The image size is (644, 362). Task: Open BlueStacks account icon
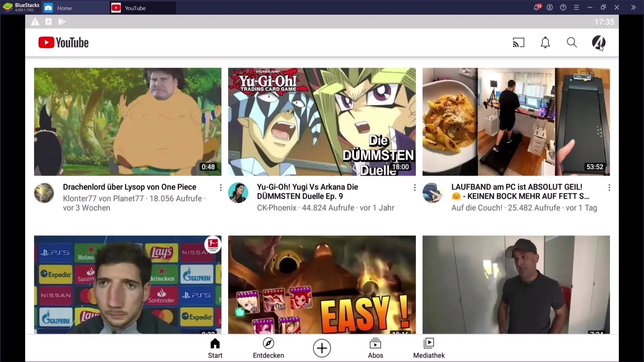tap(550, 7)
